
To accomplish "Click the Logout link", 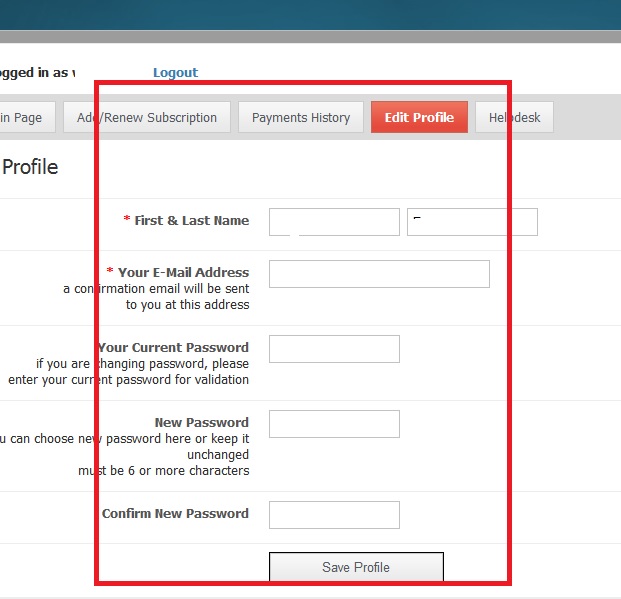I will click(175, 73).
